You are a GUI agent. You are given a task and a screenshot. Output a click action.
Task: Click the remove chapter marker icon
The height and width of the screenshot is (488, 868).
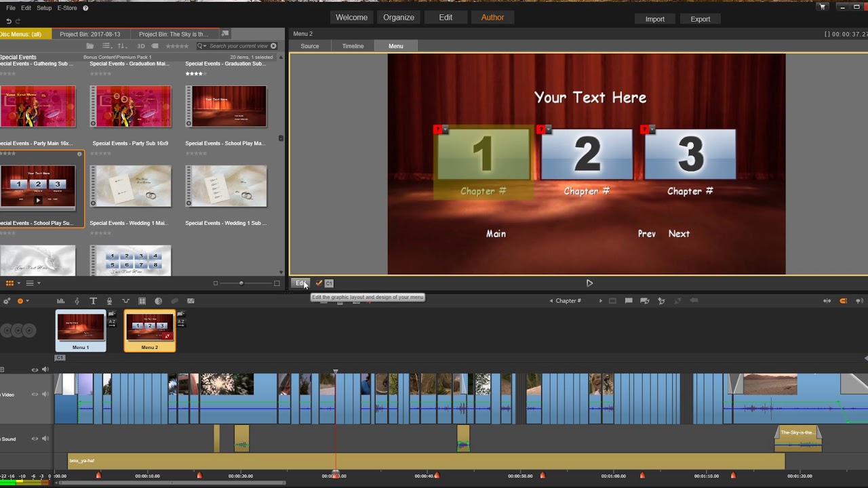point(677,301)
